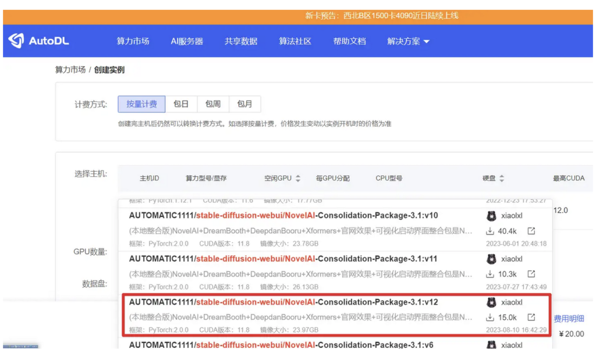Viewport: 596px width, 364px height.
Task: Select 包月 billing option
Action: (245, 104)
